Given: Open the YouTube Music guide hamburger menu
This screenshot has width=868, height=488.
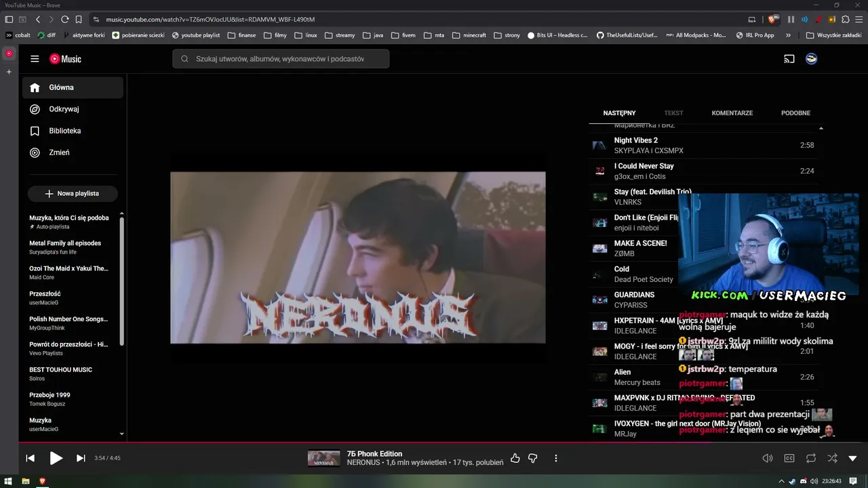Looking at the screenshot, I should pyautogui.click(x=35, y=59).
